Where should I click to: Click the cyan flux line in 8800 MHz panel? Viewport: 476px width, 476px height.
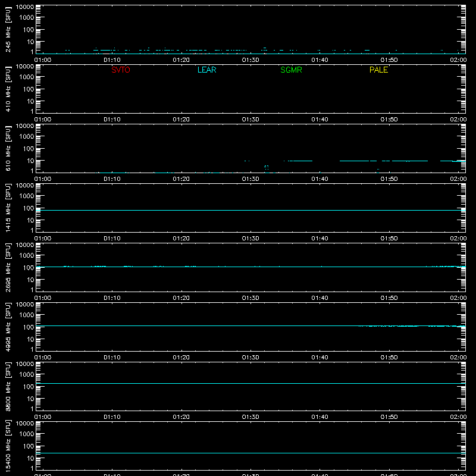coord(250,383)
